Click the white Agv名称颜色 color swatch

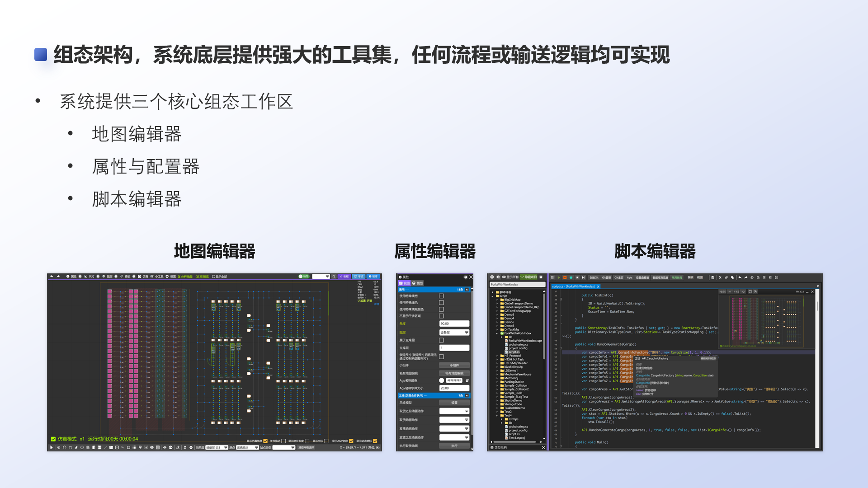tap(442, 380)
